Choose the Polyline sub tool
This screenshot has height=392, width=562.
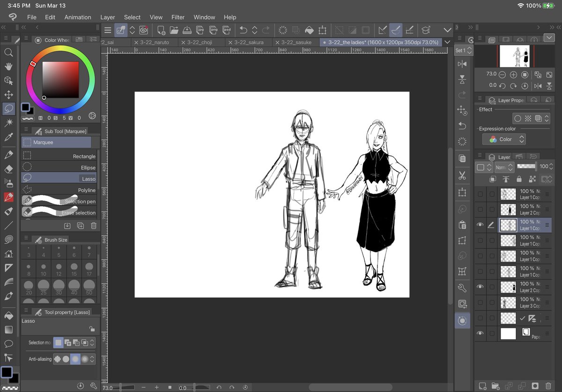point(59,190)
